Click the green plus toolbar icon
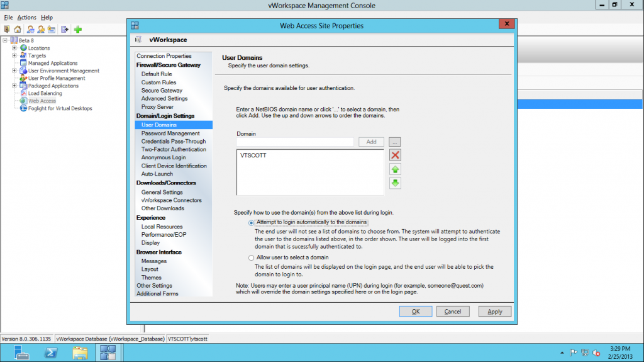The height and width of the screenshot is (362, 644). click(78, 29)
